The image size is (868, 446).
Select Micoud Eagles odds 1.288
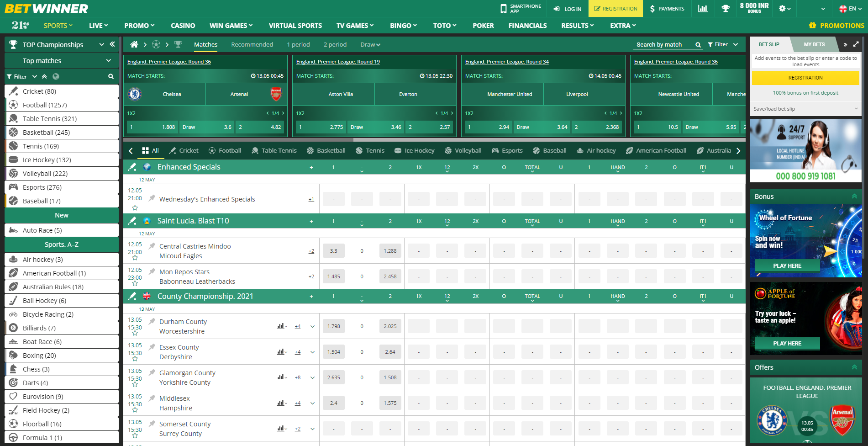(390, 251)
